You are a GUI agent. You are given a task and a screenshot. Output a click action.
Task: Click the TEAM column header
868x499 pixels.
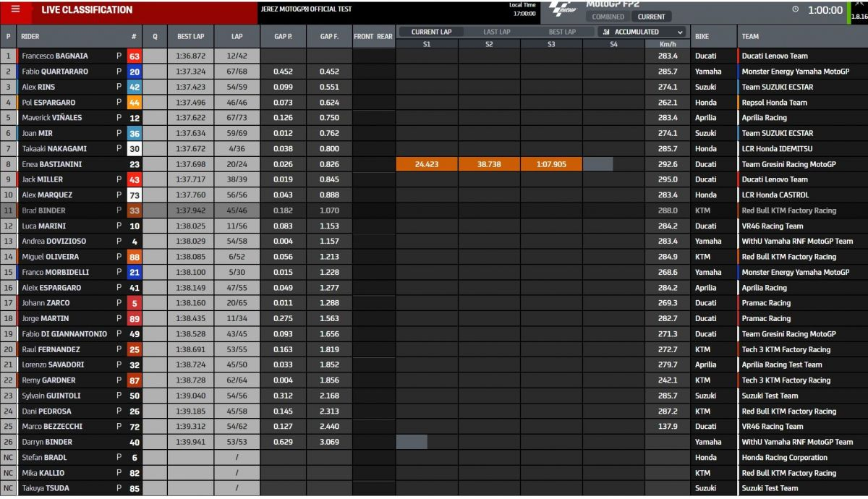[x=749, y=36]
